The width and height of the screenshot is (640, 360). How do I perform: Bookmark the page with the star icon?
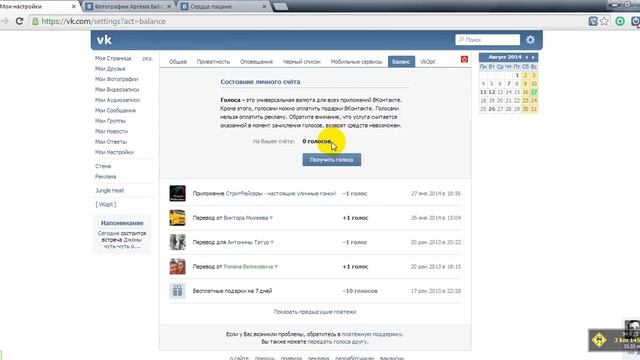pos(604,21)
